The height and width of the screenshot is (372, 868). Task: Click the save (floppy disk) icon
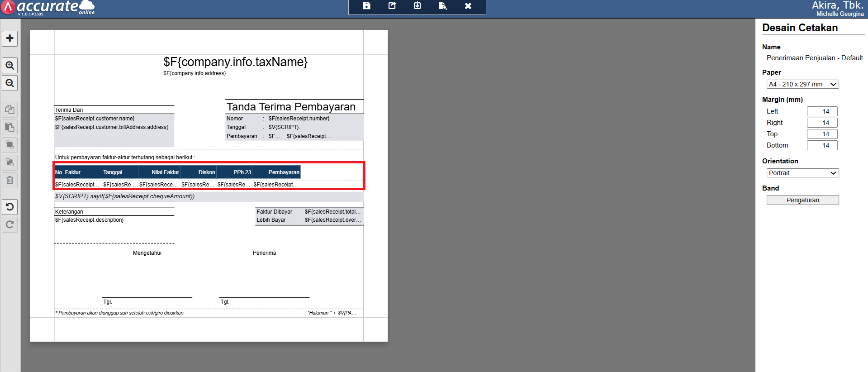[366, 6]
